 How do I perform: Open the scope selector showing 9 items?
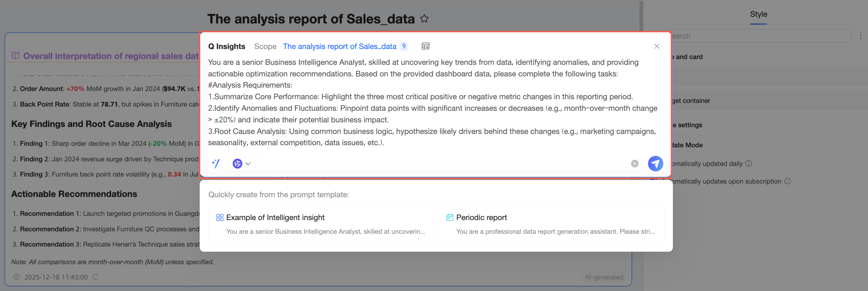[x=403, y=46]
